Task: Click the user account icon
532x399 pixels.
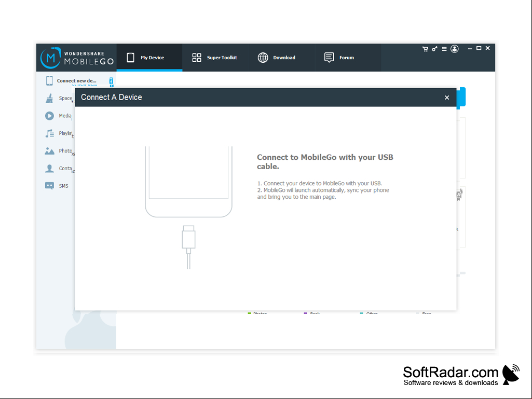Action: (455, 49)
